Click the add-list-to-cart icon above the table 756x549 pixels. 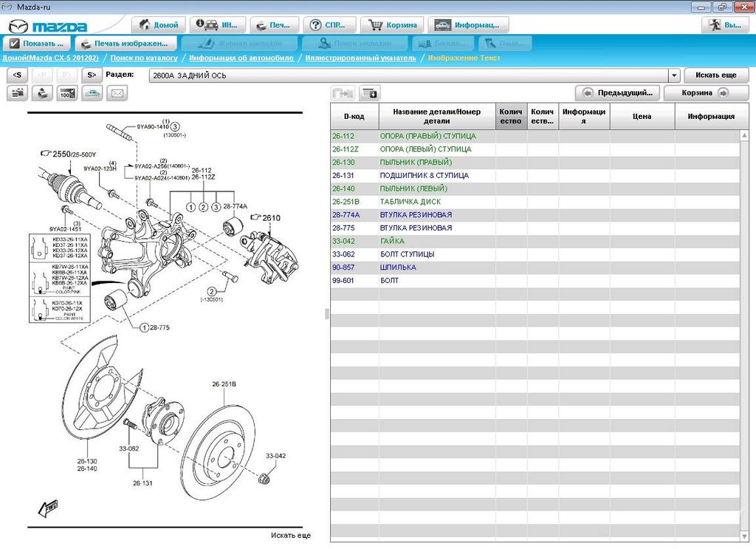(368, 93)
